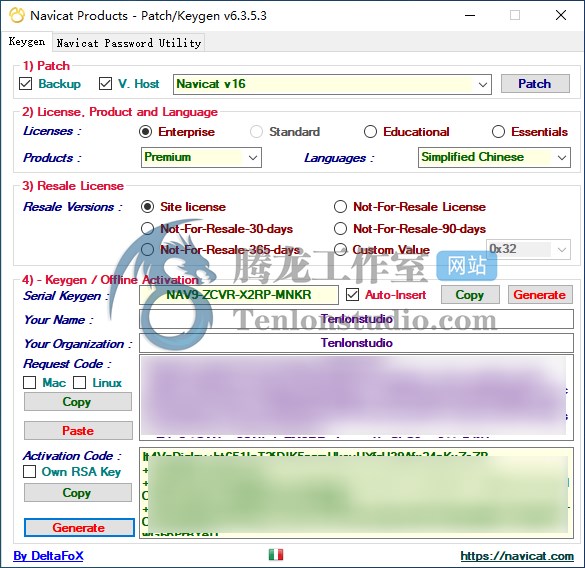Switch to the Keygen tab
The height and width of the screenshot is (568, 585).
pyautogui.click(x=27, y=41)
